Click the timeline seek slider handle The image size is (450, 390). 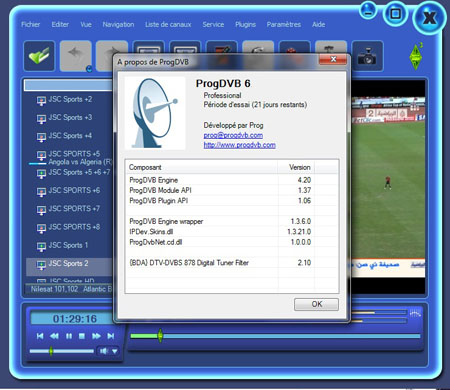coord(160,336)
